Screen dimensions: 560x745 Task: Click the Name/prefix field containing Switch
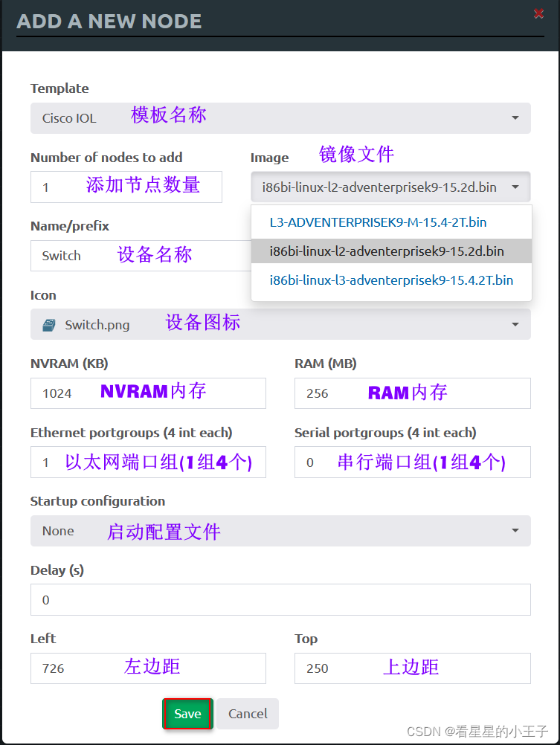click(141, 256)
